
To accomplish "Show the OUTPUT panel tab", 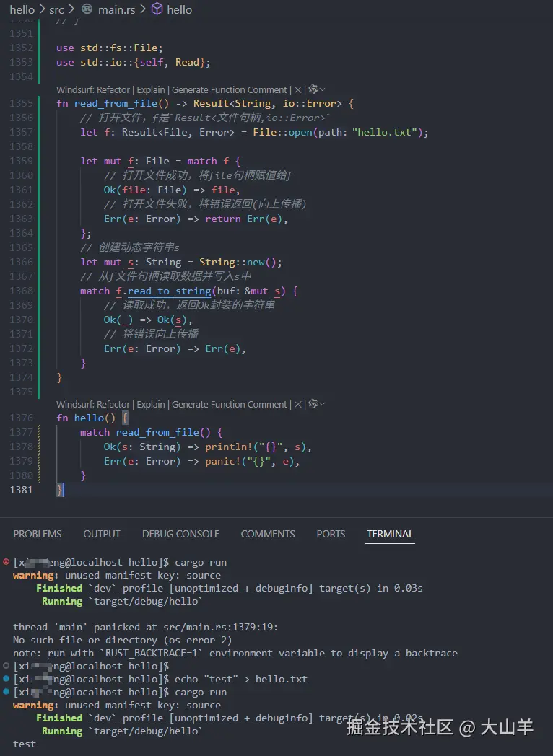I will [102, 534].
